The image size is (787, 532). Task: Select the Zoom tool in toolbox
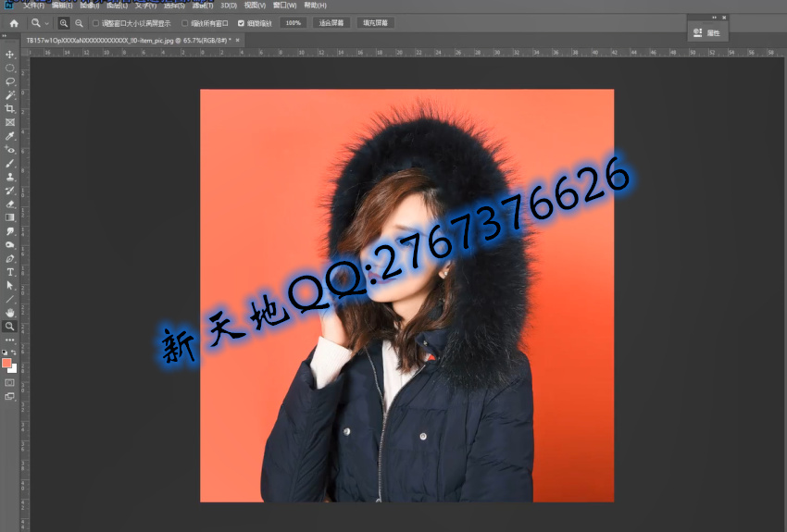tap(9, 327)
